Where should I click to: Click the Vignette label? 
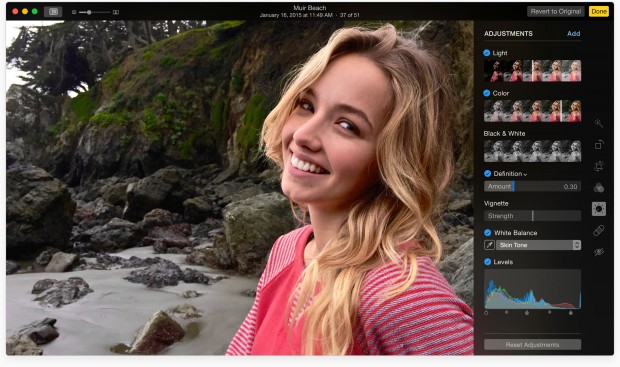496,203
